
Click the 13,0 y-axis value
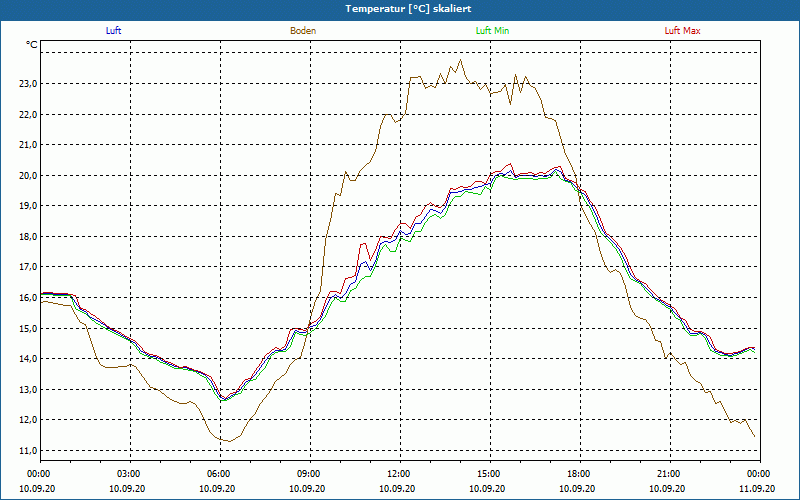pyautogui.click(x=28, y=389)
